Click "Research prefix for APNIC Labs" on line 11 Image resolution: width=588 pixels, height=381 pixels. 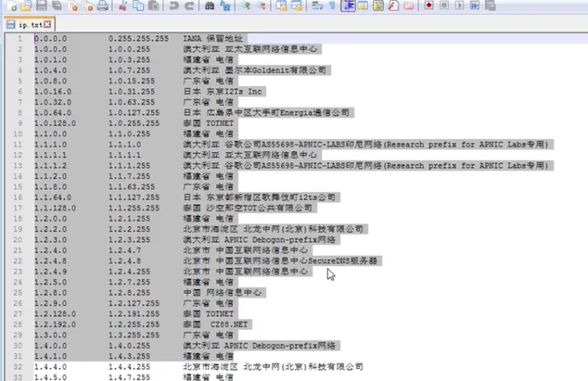pyautogui.click(x=455, y=145)
